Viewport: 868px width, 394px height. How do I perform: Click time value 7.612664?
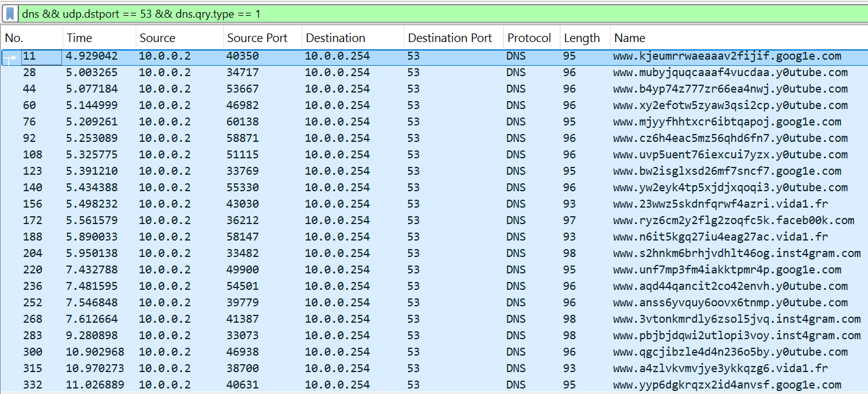point(92,319)
